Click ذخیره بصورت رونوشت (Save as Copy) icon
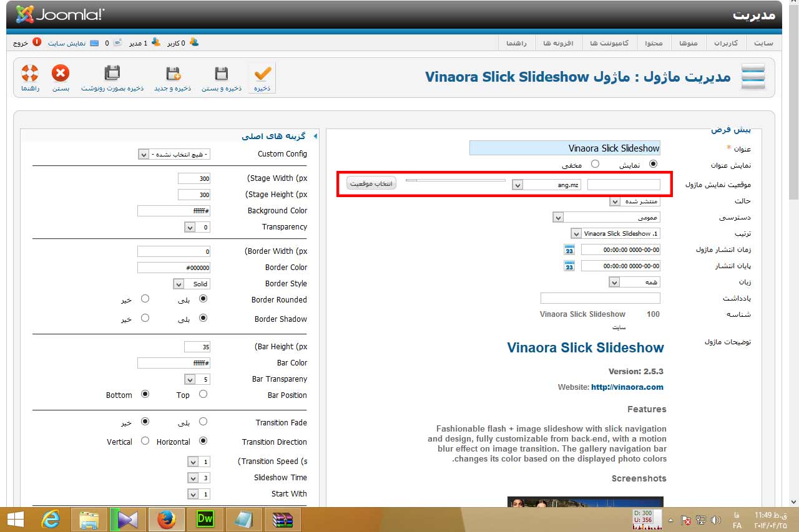799x532 pixels. 112,74
